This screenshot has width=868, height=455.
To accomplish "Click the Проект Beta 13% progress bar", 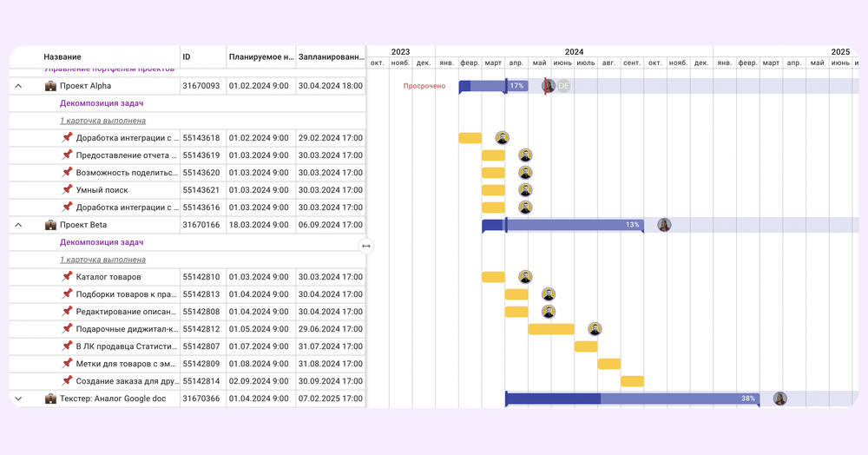I will point(573,225).
